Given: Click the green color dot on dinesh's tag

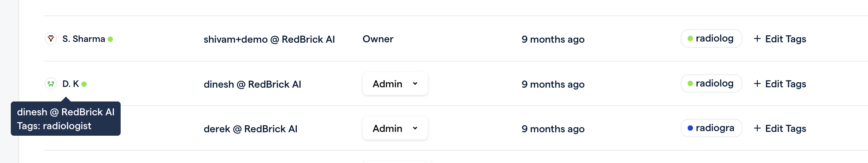Looking at the screenshot, I should click(x=690, y=83).
